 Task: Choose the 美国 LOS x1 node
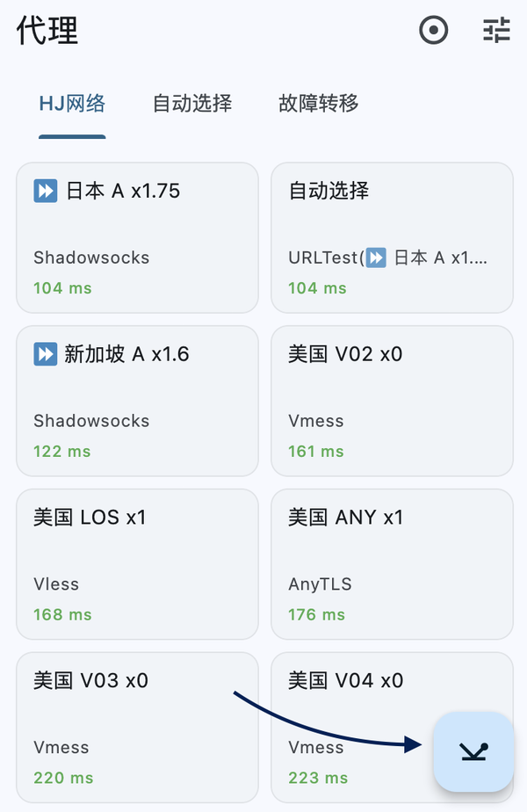click(x=137, y=562)
